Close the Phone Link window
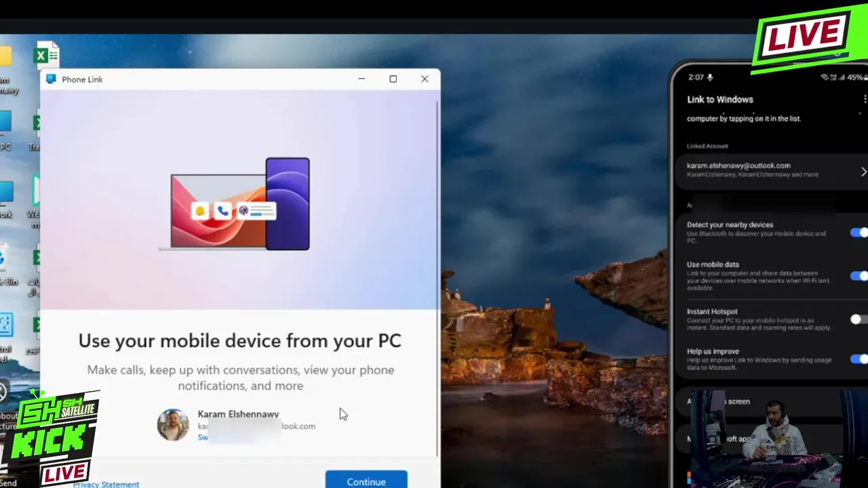The height and width of the screenshot is (488, 868). pyautogui.click(x=425, y=79)
